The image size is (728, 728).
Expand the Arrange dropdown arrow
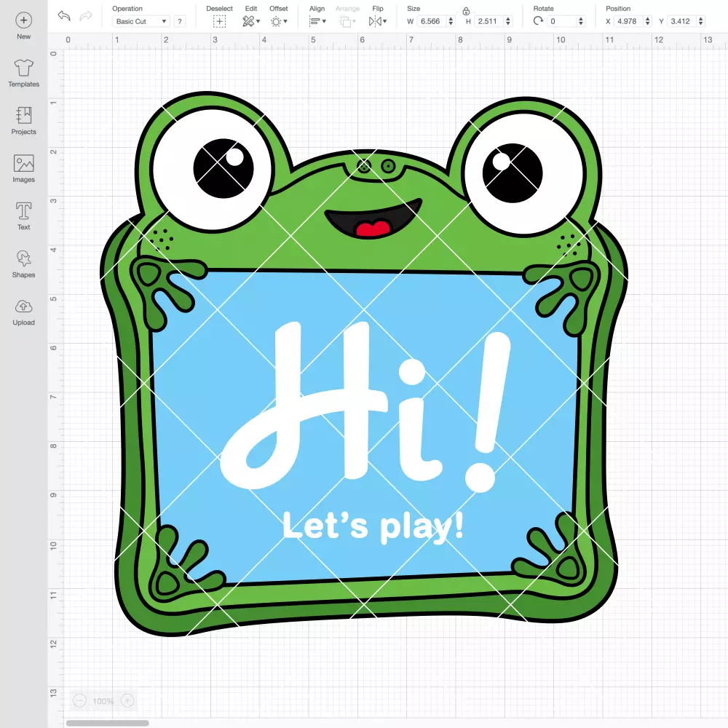(355, 21)
